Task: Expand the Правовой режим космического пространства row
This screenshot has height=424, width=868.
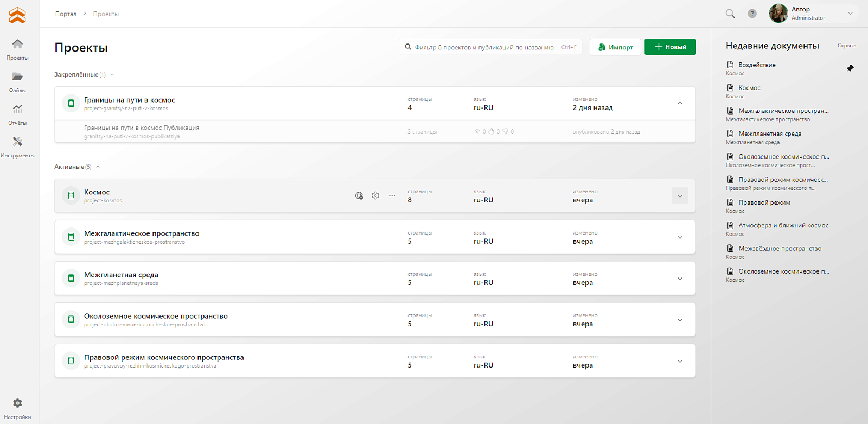Action: [680, 360]
